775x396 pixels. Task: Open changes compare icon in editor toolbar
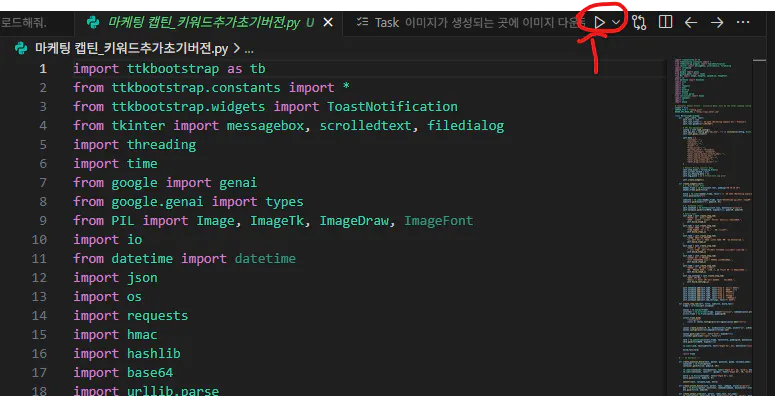[639, 22]
